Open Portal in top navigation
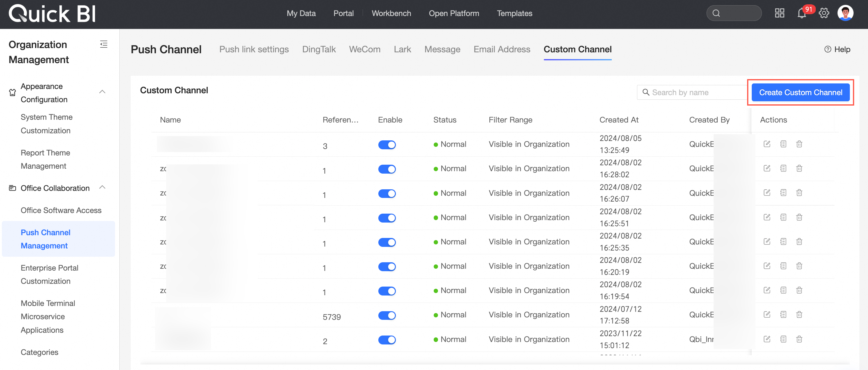The height and width of the screenshot is (370, 868). (343, 13)
